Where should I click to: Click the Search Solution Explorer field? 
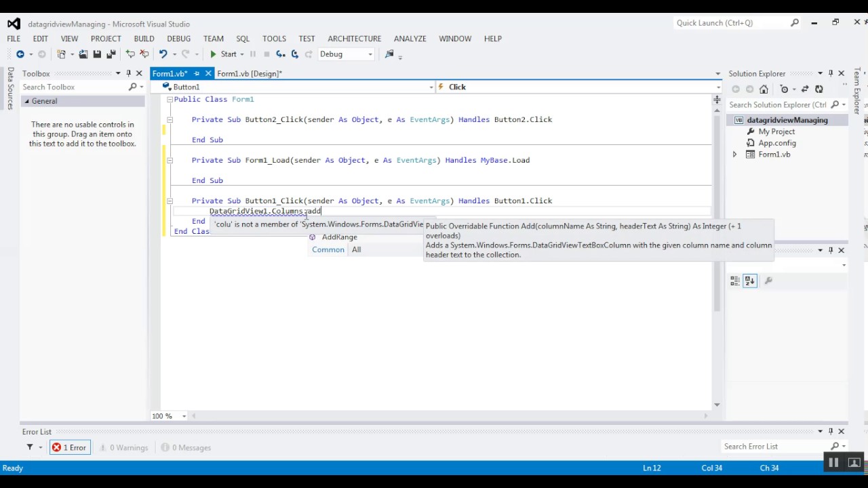click(778, 104)
